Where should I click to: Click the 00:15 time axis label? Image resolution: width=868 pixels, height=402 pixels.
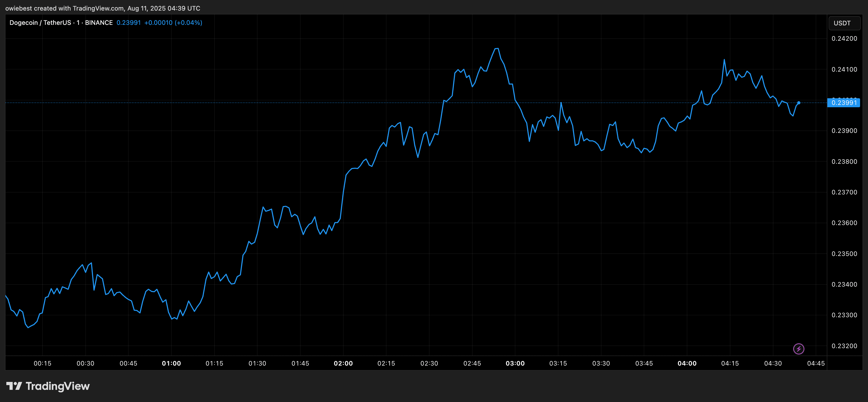[43, 363]
